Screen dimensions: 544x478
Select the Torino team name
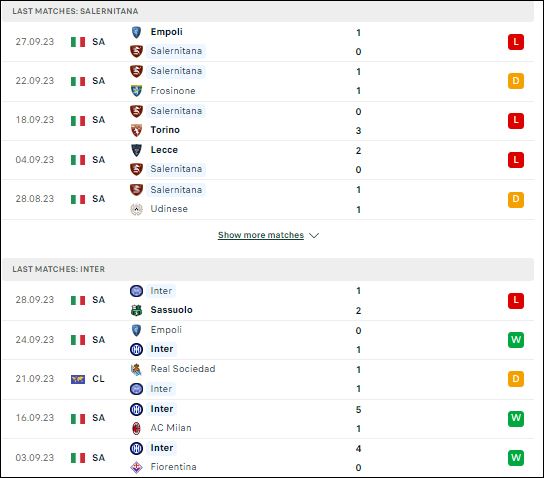(165, 130)
